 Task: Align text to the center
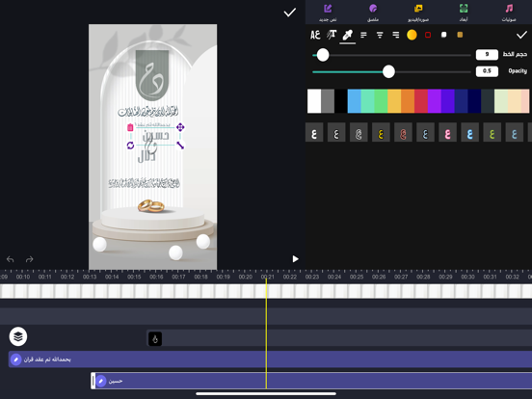point(380,35)
